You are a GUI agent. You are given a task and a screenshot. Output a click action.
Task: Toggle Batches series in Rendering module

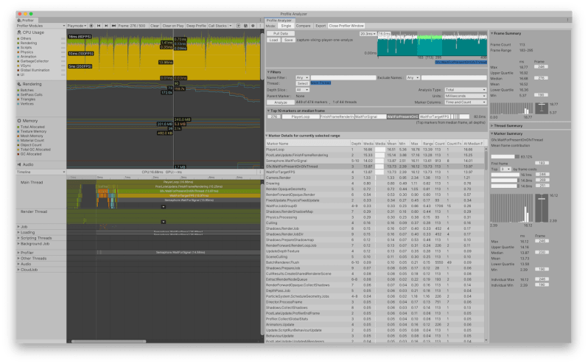18,91
